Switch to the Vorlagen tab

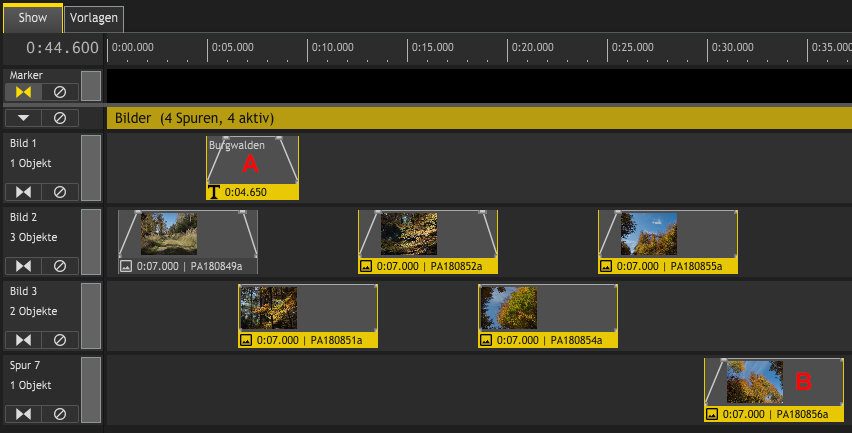[95, 18]
